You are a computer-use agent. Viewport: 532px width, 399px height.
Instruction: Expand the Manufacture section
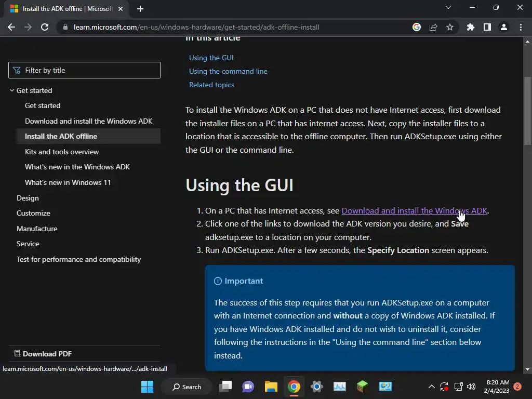click(x=37, y=229)
